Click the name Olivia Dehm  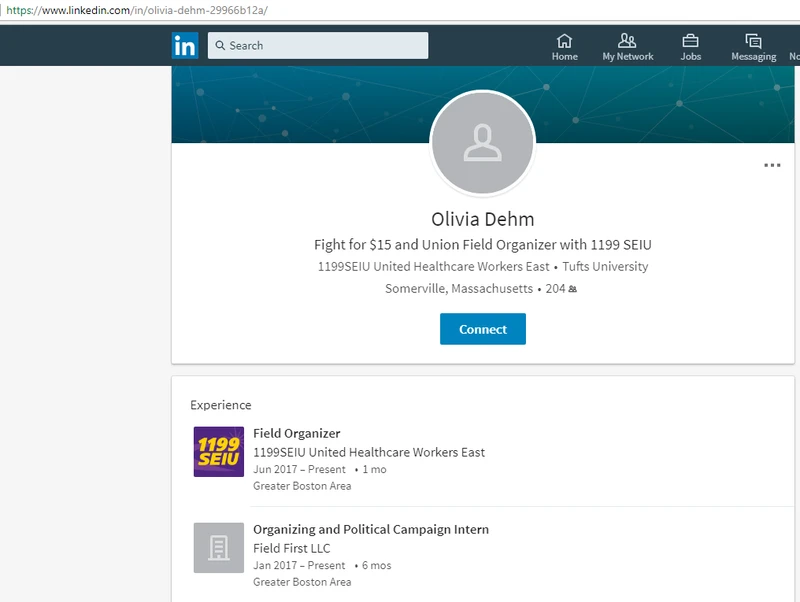tap(483, 219)
